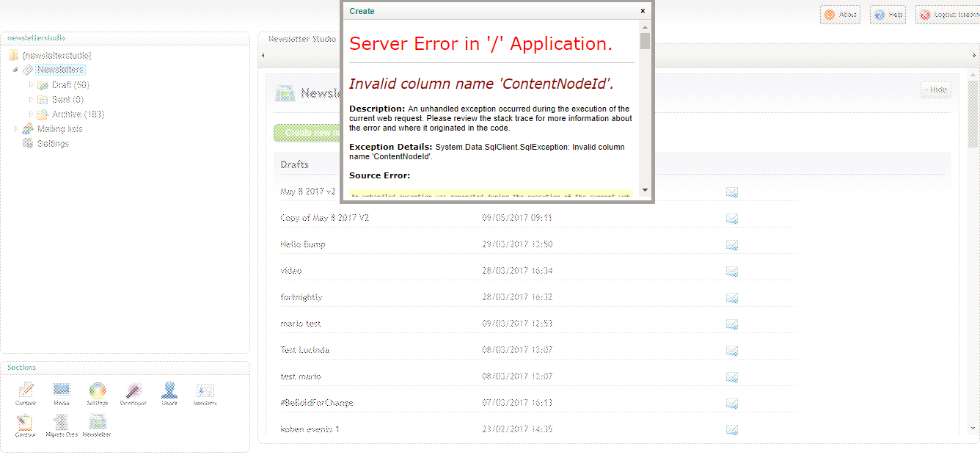Switch to the Newsletter Studio tab
The image size is (980, 466).
(302, 39)
